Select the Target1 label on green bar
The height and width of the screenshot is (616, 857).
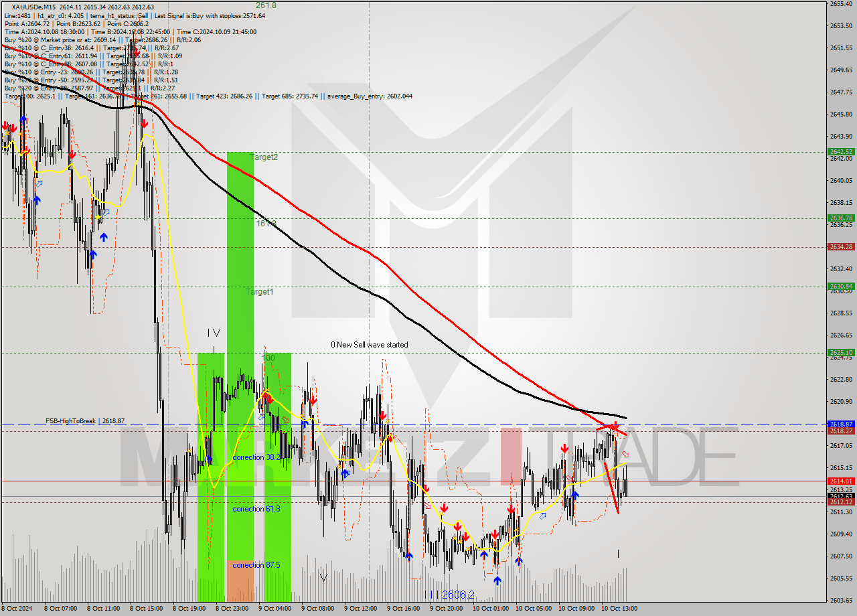(259, 292)
